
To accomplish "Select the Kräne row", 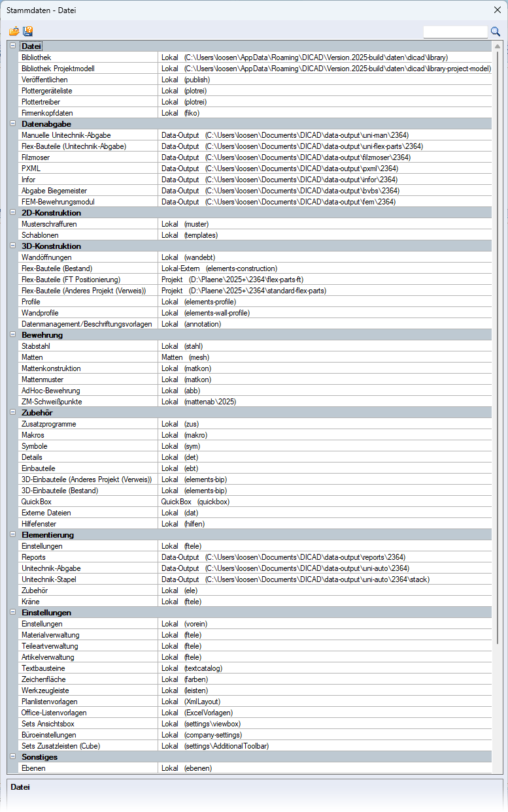I will (255, 602).
